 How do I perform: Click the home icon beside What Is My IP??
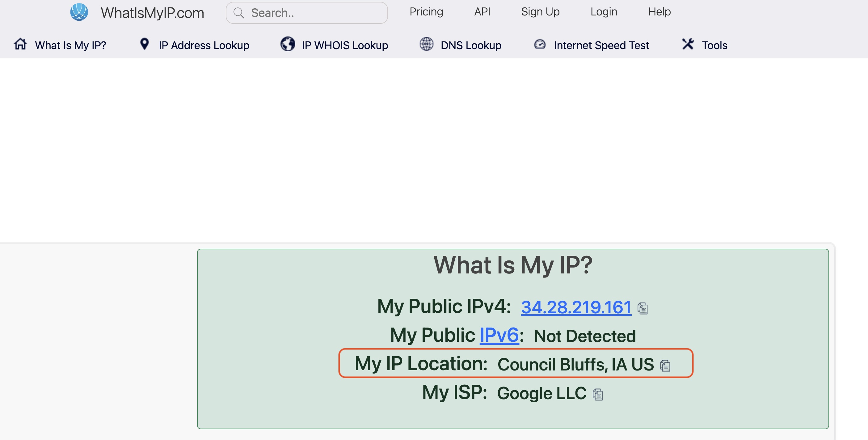pyautogui.click(x=20, y=44)
